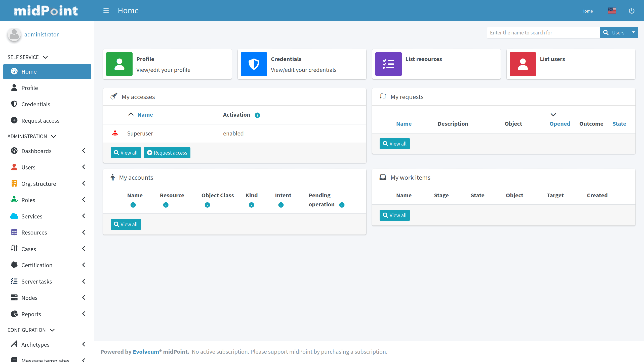
Task: Click info icon beside Pending operation
Action: (x=342, y=205)
